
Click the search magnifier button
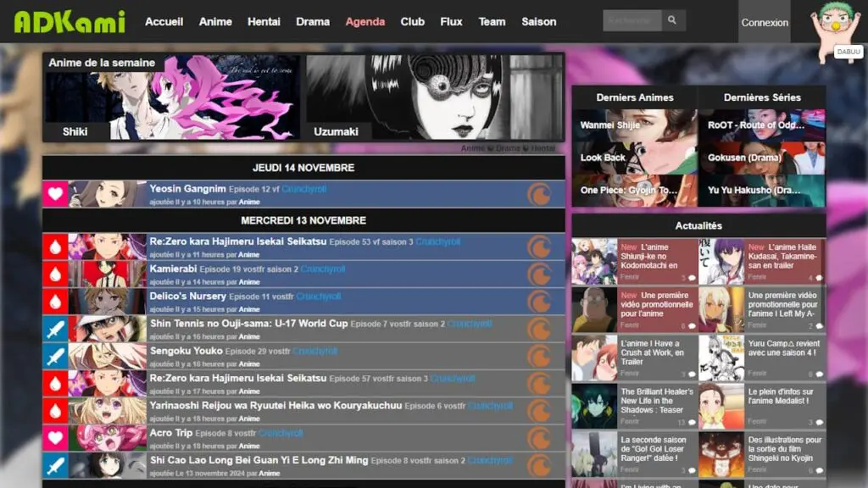pos(673,20)
